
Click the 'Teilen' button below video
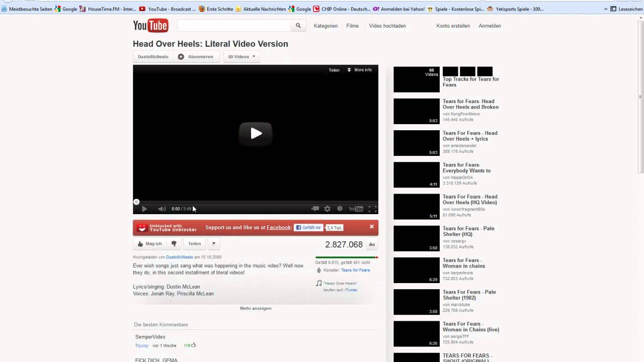click(194, 244)
